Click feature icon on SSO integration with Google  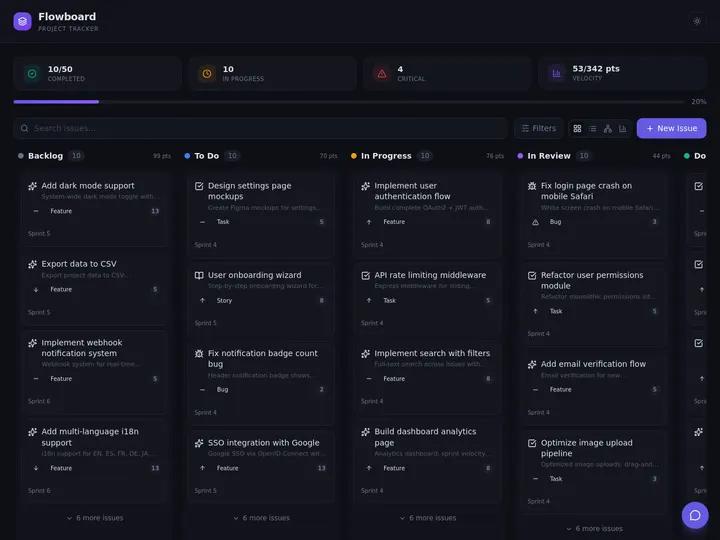click(199, 443)
